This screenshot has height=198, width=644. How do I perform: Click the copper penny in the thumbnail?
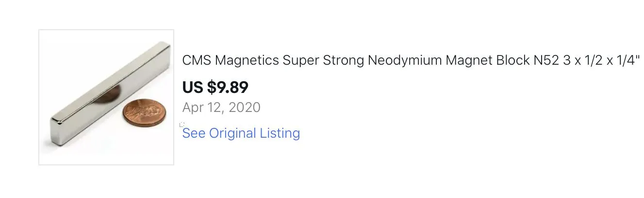click(x=144, y=113)
